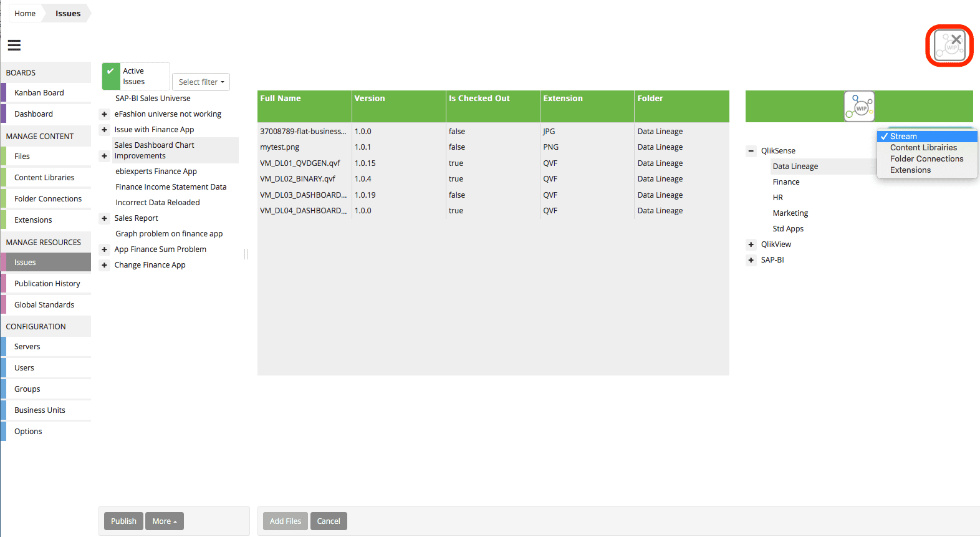Choose Folder Connections in the dropdown list
The width and height of the screenshot is (980, 537).
click(926, 159)
